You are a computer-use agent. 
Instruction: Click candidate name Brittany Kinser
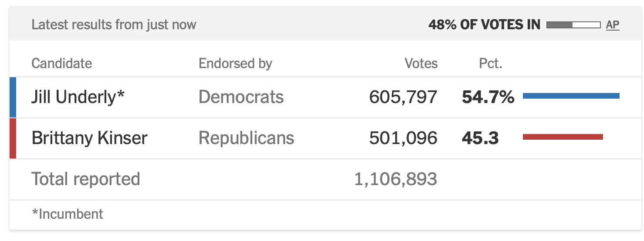[89, 138]
